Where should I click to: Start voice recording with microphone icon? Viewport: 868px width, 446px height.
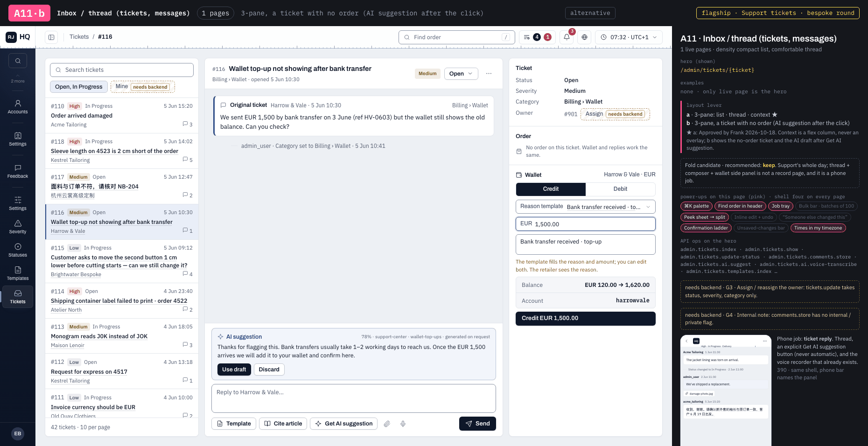tap(403, 424)
